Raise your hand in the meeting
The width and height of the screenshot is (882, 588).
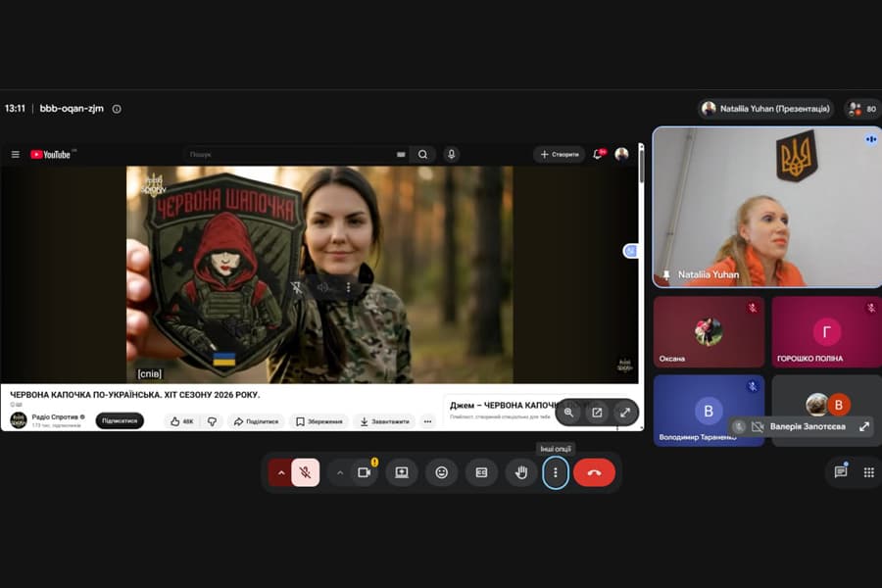click(521, 472)
